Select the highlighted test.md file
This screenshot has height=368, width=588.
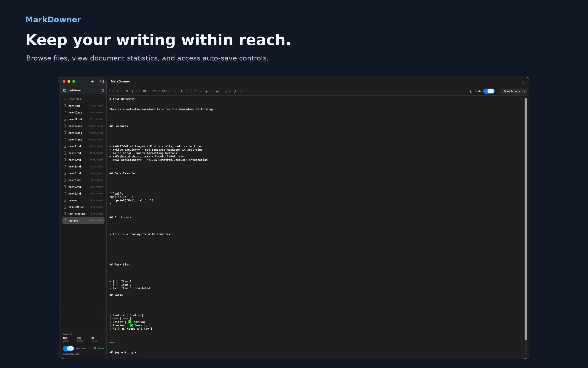coord(83,221)
